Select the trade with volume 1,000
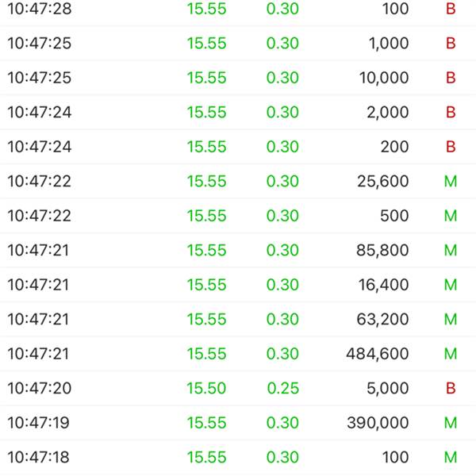This screenshot has height=476, width=476. (x=389, y=44)
